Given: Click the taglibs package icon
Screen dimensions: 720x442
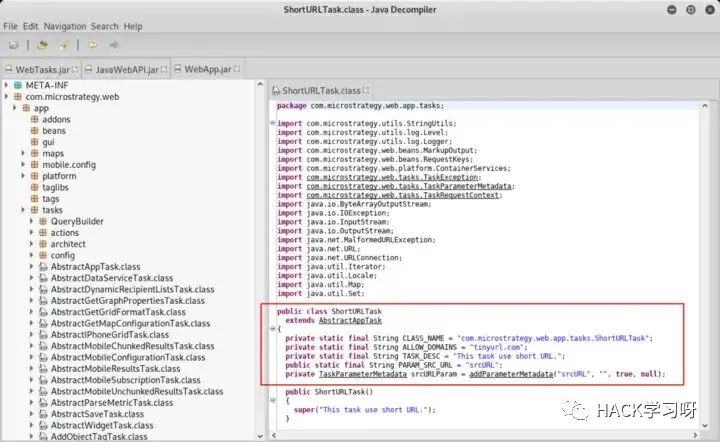Looking at the screenshot, I should click(x=34, y=187).
